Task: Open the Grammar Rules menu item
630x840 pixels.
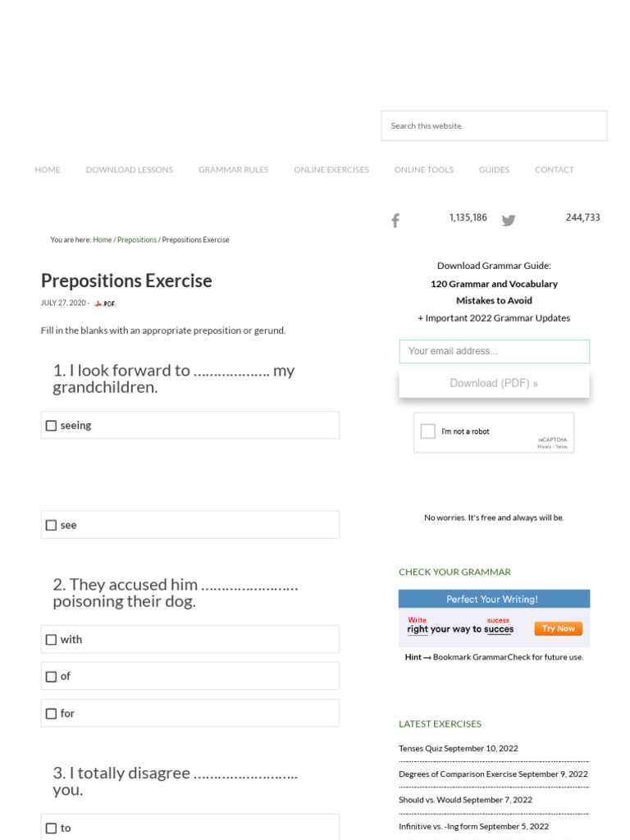Action: pos(233,170)
